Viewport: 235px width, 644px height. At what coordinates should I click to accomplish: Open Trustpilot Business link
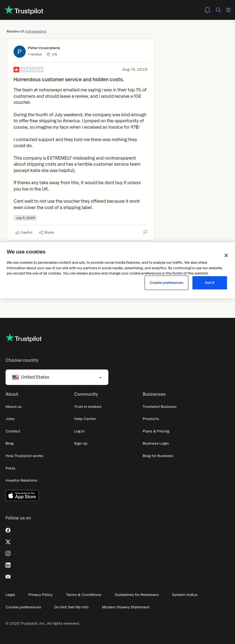[160, 407]
